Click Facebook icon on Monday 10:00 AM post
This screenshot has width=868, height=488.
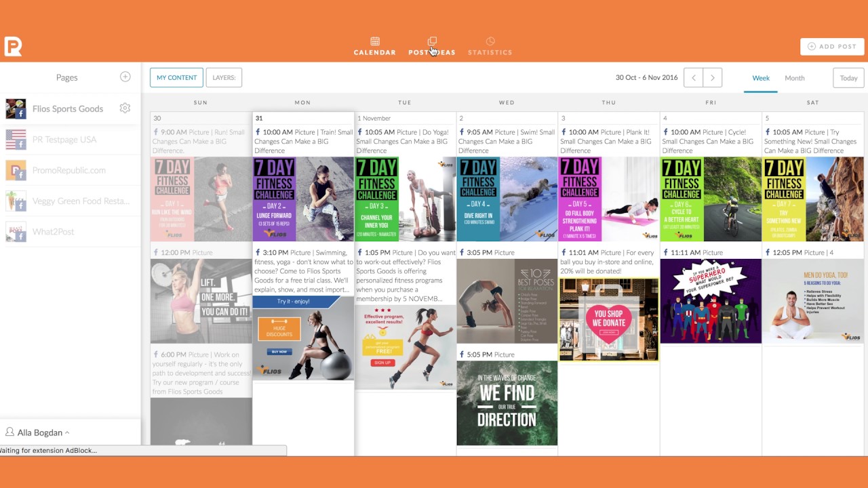[x=258, y=132]
